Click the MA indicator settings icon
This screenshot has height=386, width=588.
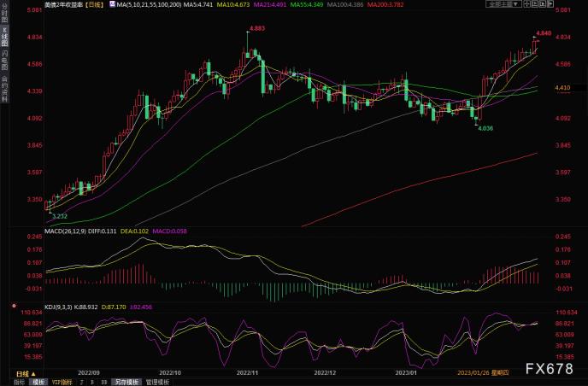[x=113, y=4]
